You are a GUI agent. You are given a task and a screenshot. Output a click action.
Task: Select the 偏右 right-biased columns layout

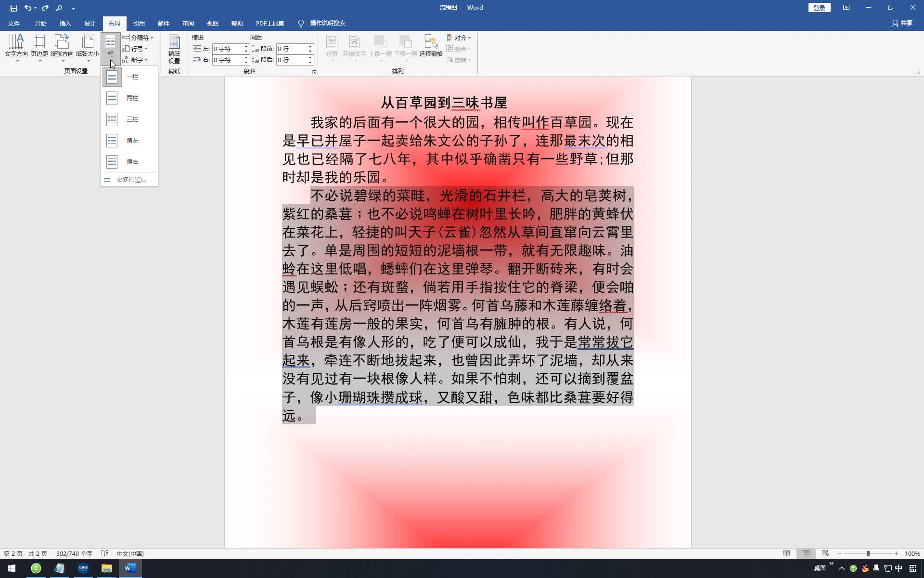[x=129, y=162]
